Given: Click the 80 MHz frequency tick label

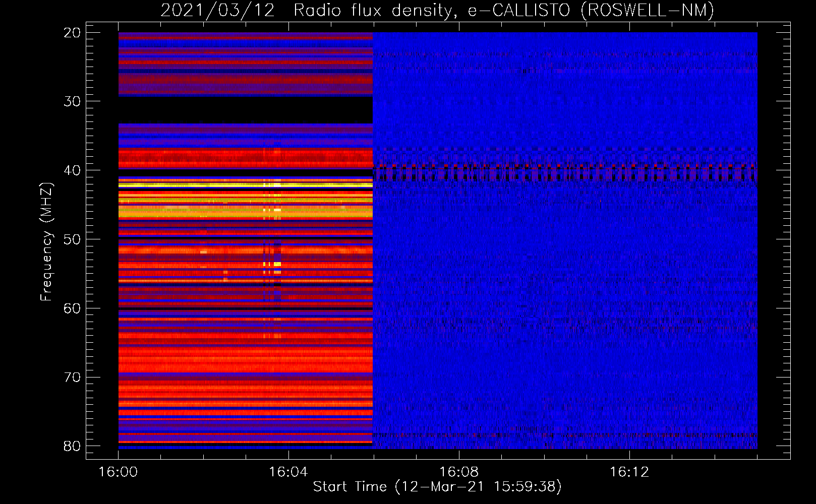Looking at the screenshot, I should (x=72, y=446).
